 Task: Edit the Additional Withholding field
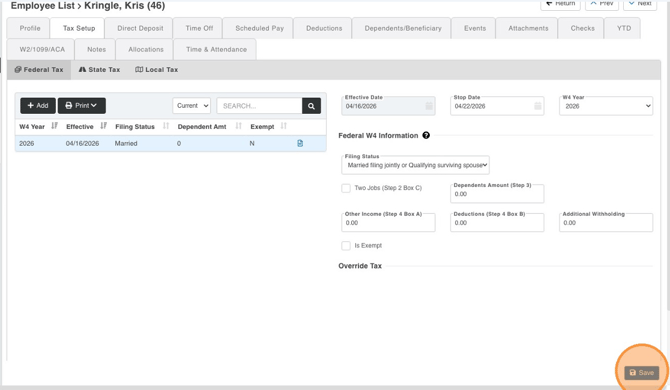point(606,223)
